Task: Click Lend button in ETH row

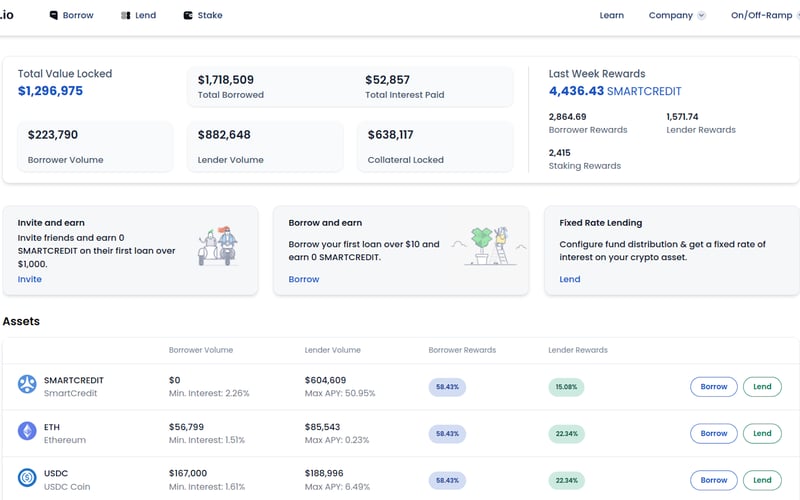Action: 762,434
